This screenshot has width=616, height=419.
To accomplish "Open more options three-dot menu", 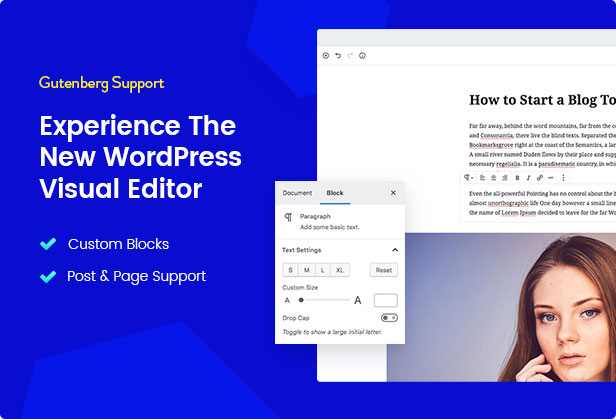I will (x=563, y=177).
